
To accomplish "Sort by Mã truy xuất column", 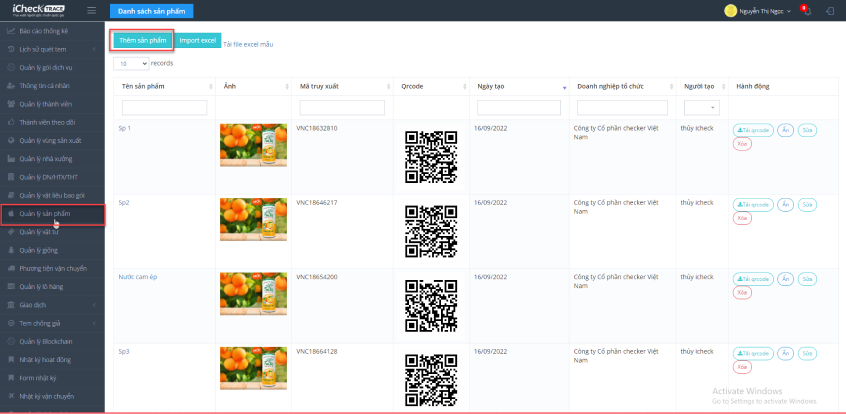I will (342, 86).
